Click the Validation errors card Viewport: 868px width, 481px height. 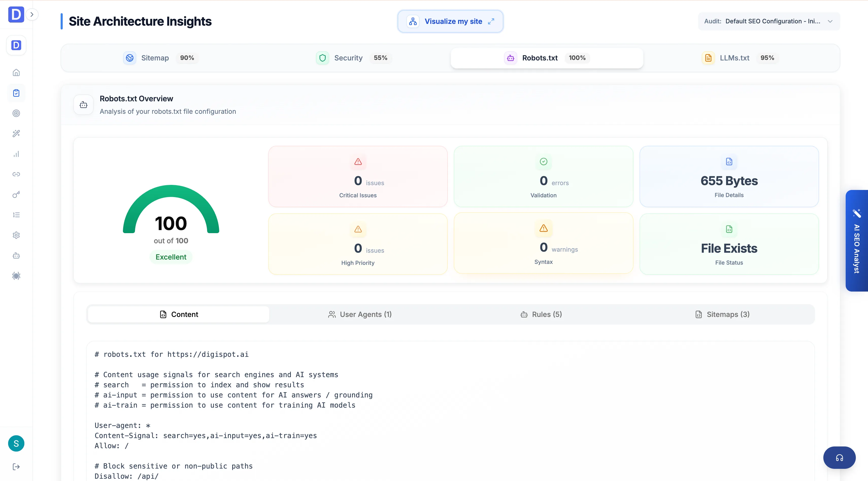pos(543,177)
